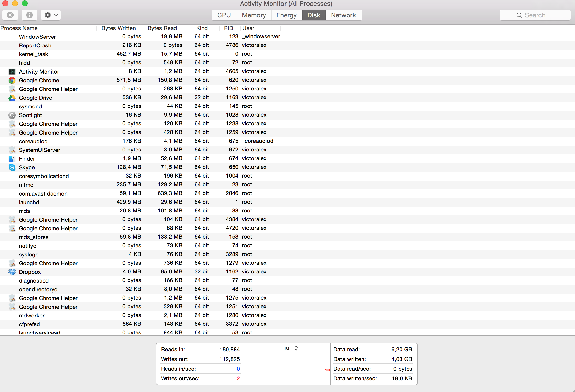Image resolution: width=575 pixels, height=392 pixels.
Task: Click icon of Google Chrome Helper PID 1275
Action: (12, 298)
